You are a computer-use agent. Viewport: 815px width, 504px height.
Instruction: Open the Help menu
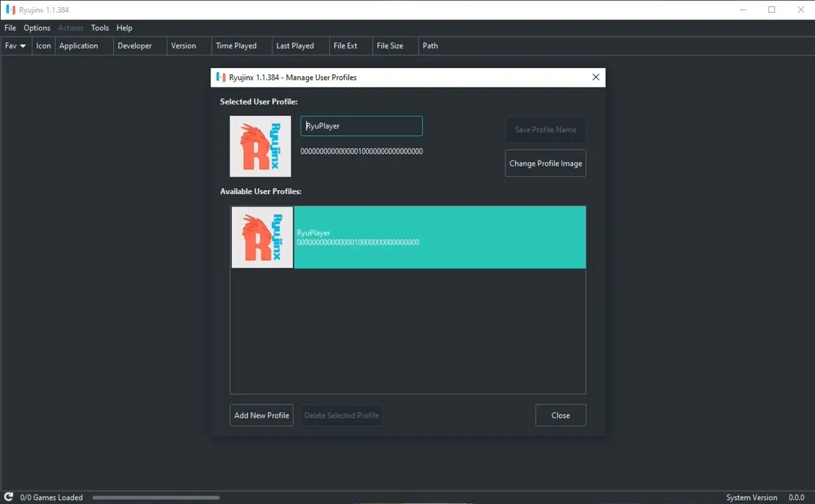click(x=124, y=28)
